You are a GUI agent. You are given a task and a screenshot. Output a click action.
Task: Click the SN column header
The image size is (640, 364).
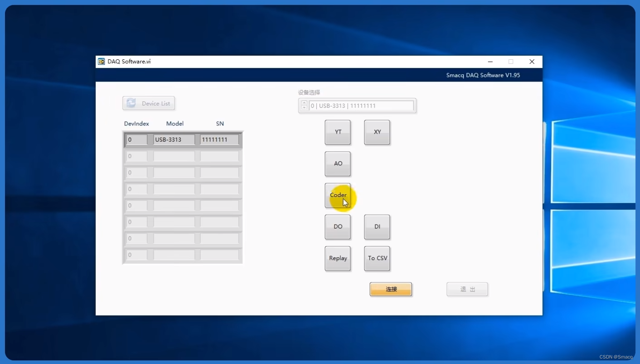(x=220, y=124)
